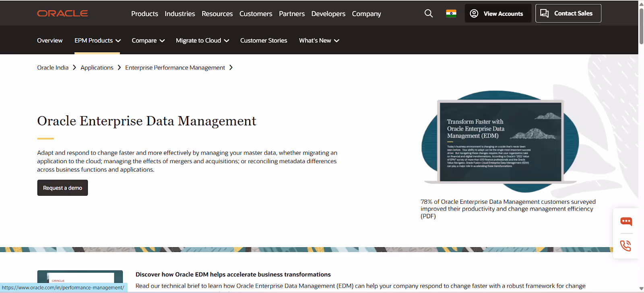Select the India flag country icon
Screen dimensions: 644x293
(451, 13)
